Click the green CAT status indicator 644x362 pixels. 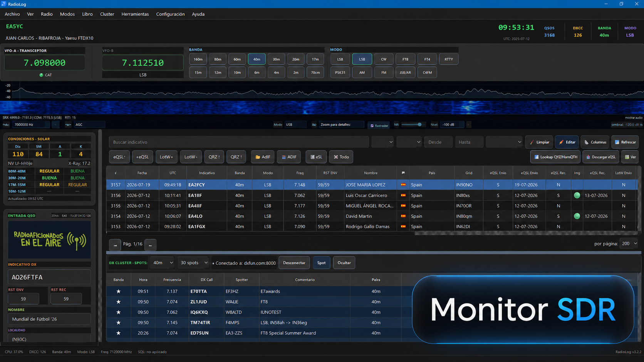[41, 75]
